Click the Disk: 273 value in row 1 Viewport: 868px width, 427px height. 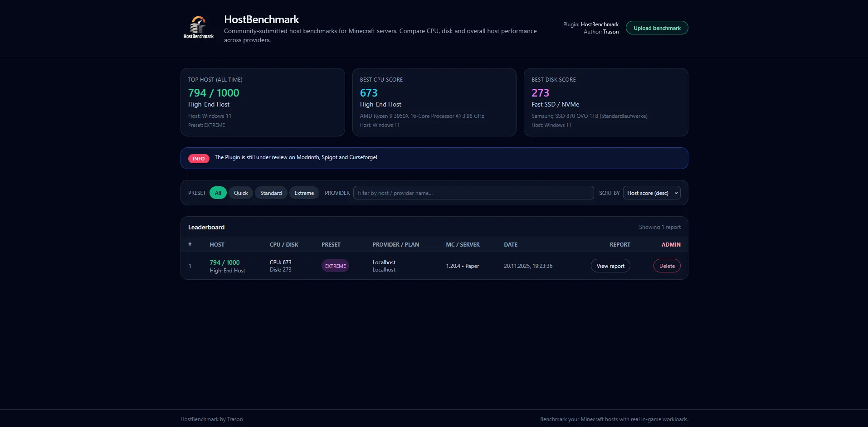tap(281, 270)
